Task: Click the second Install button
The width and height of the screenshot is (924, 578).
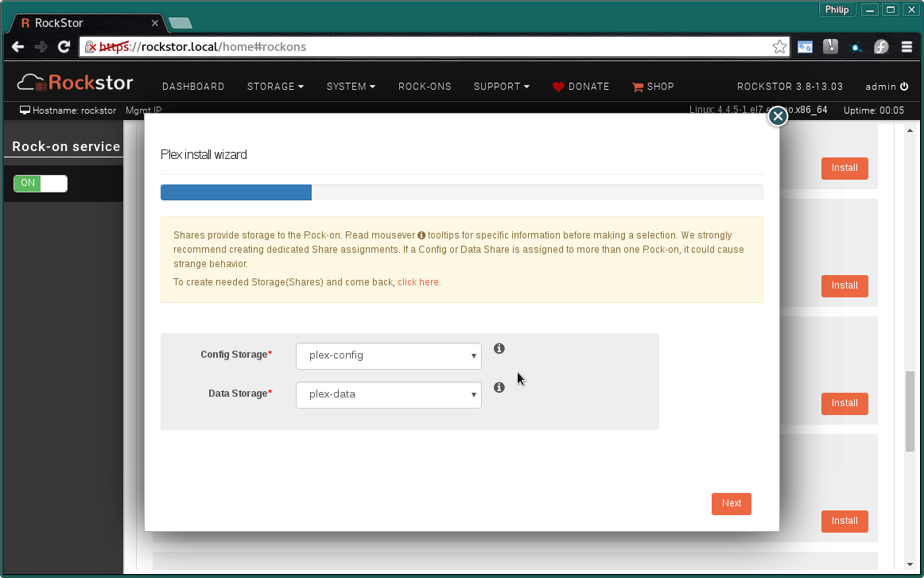Action: [x=844, y=285]
